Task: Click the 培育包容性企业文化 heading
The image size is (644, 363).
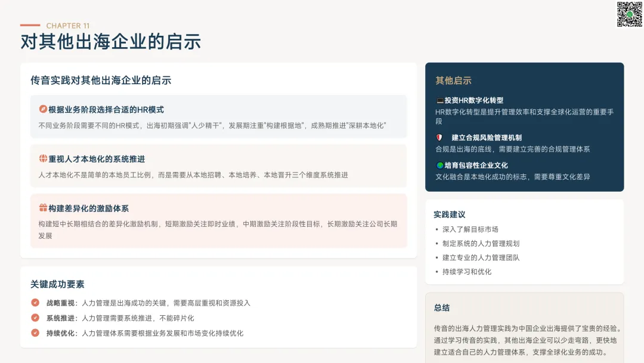Action: (x=476, y=165)
